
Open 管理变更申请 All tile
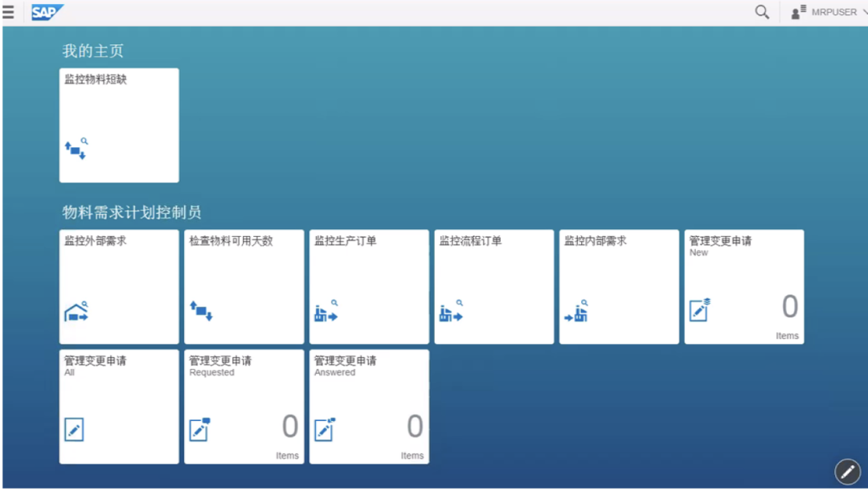coord(119,407)
